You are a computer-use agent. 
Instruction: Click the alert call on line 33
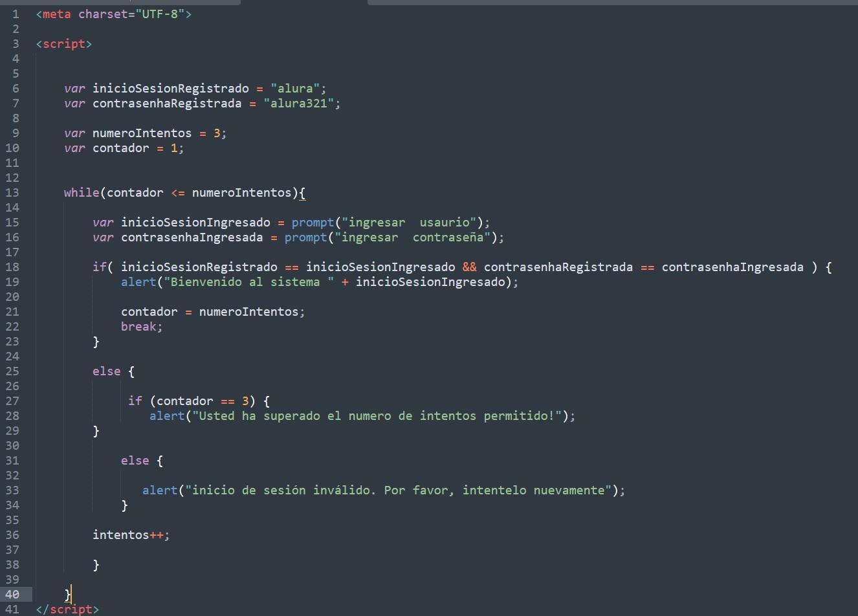pos(160,490)
